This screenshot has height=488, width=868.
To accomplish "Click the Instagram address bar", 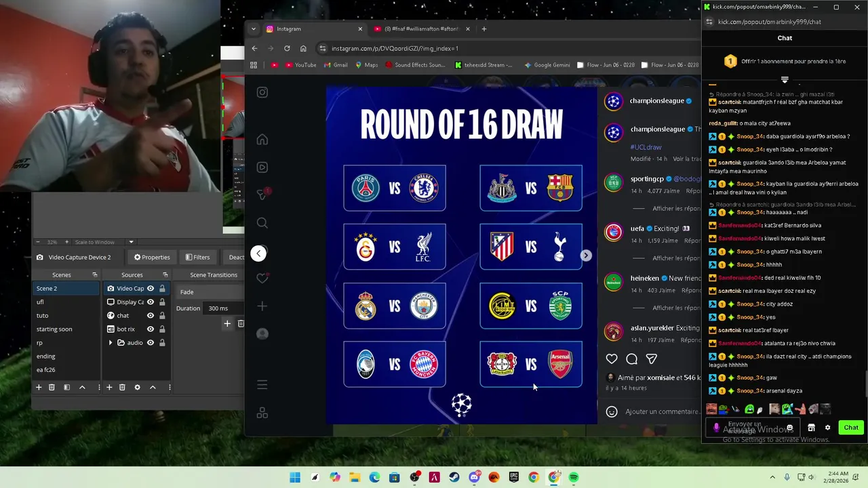I will 509,48.
